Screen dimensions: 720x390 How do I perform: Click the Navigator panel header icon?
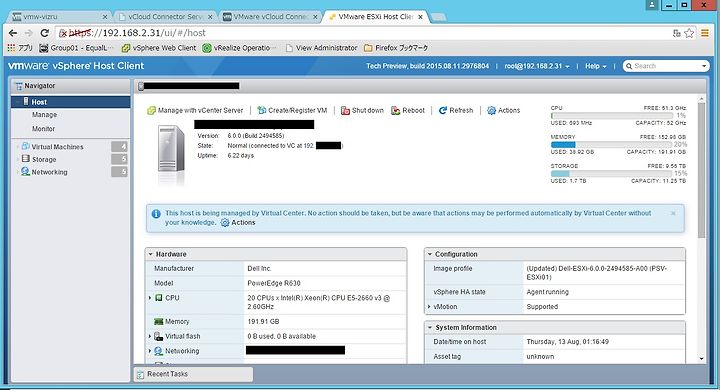tap(19, 86)
